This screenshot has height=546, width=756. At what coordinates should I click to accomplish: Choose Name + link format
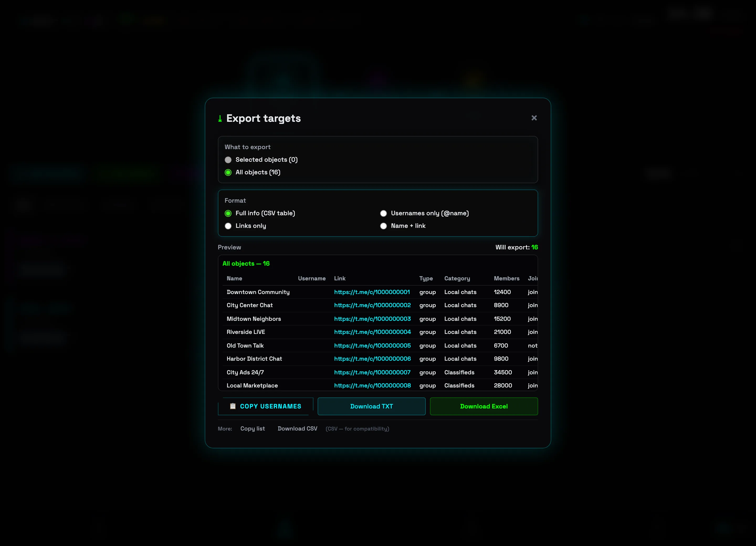(403, 226)
